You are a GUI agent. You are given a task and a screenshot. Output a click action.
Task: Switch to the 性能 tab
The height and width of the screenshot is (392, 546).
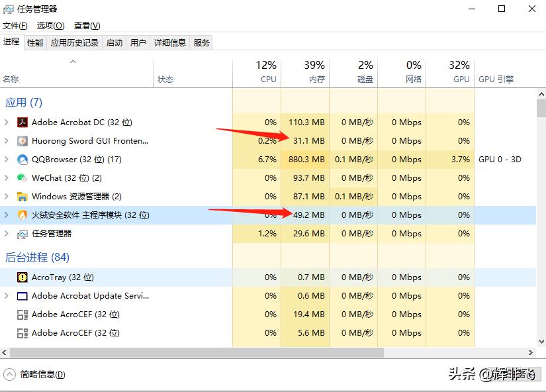pyautogui.click(x=34, y=42)
